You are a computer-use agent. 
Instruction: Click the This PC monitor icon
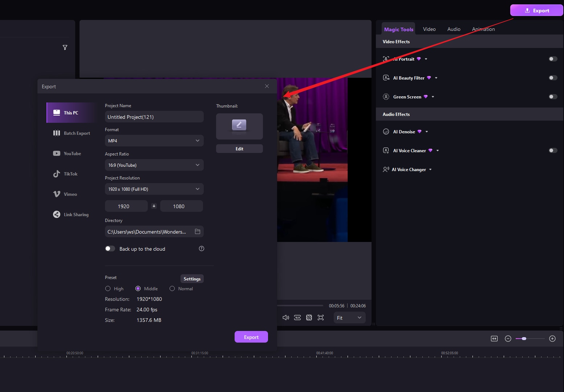click(57, 113)
